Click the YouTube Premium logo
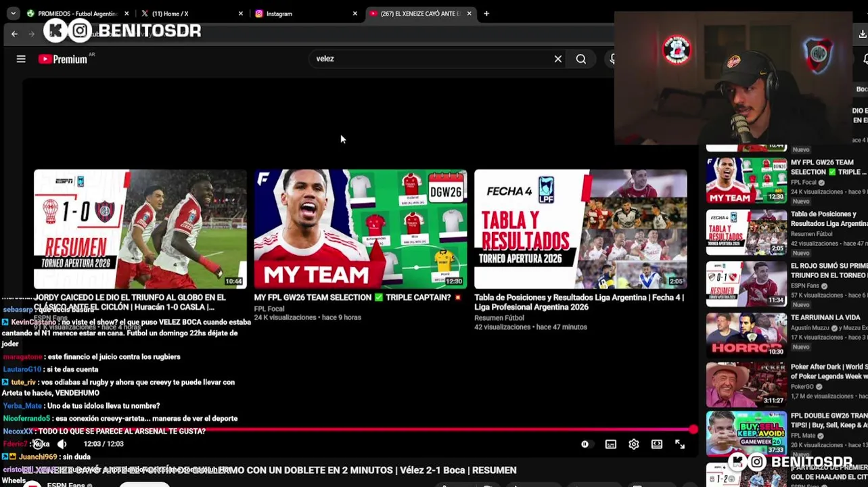The image size is (868, 487). click(x=63, y=59)
